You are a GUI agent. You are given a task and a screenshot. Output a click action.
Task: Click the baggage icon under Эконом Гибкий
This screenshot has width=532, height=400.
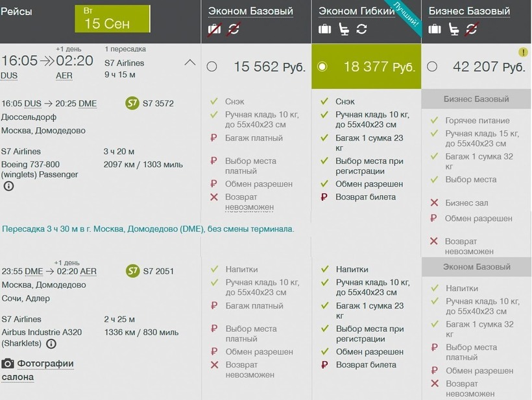coord(324,29)
